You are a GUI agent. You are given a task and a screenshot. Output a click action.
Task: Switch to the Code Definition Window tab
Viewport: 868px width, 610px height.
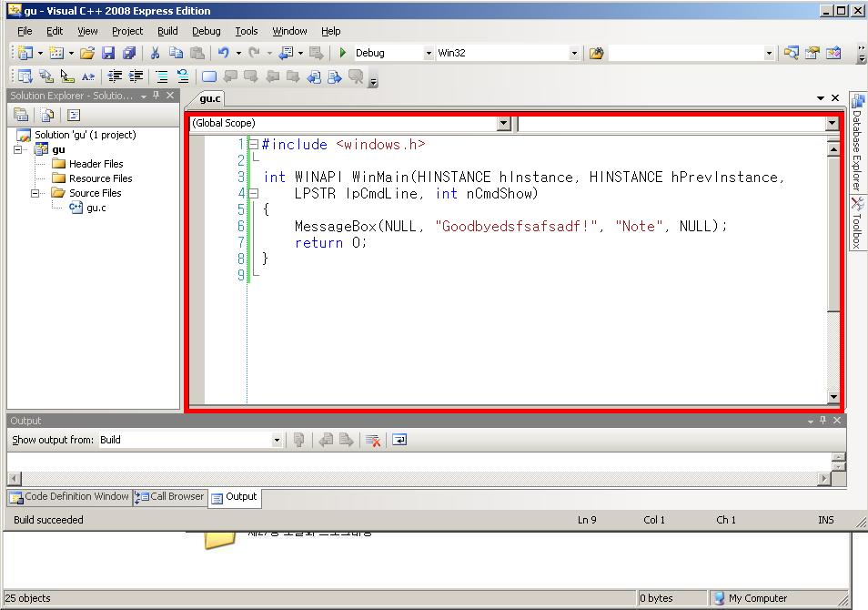pos(70,497)
